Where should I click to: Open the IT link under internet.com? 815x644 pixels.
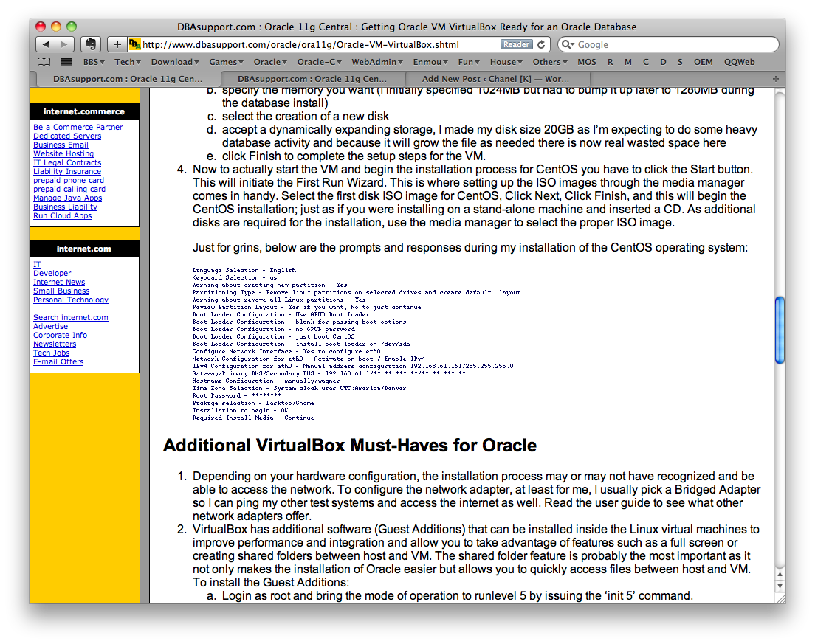(x=37, y=264)
